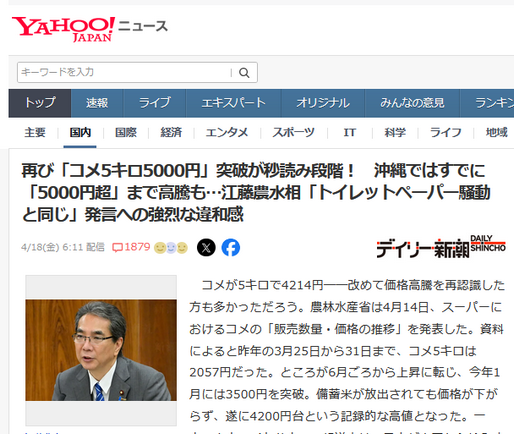Open the デイリー新潮 publisher logo
Viewport: 514px width, 434px height.
click(441, 247)
